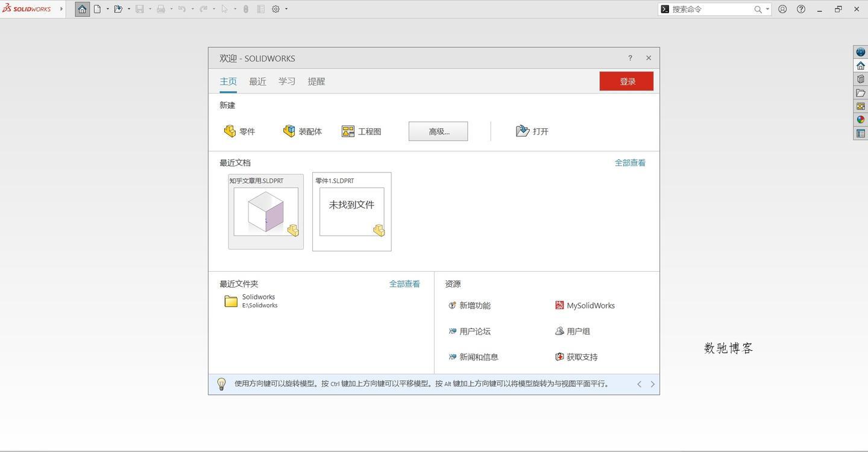Open the 零件1.SLDPRT thumbnail
This screenshot has height=452, width=868.
352,212
